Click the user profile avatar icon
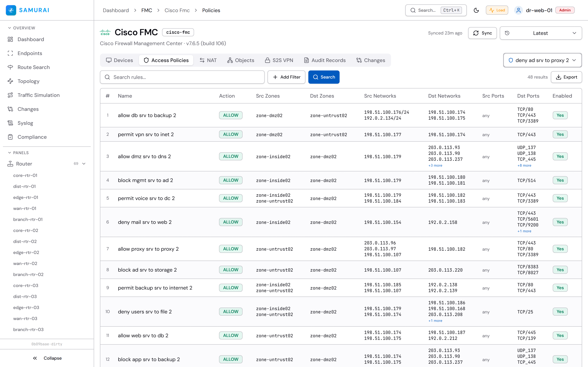 (x=518, y=10)
